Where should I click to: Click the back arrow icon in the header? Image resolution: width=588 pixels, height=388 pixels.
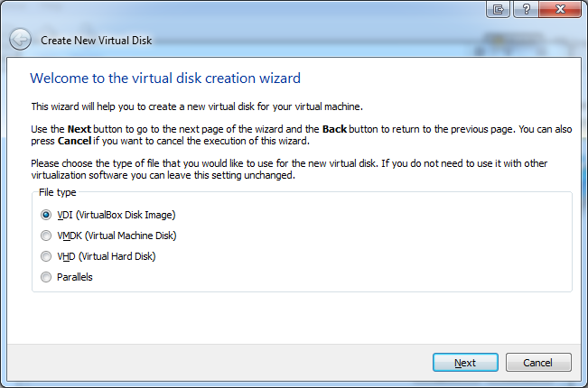point(21,40)
